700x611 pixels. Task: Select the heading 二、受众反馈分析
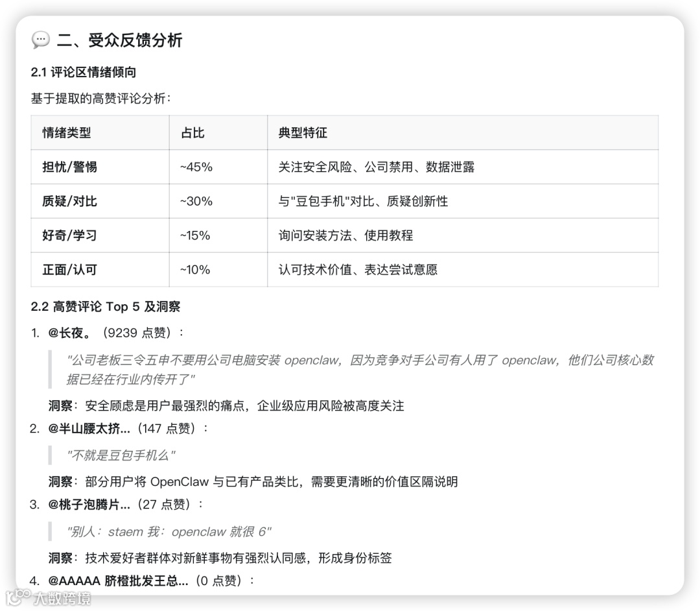pos(120,40)
